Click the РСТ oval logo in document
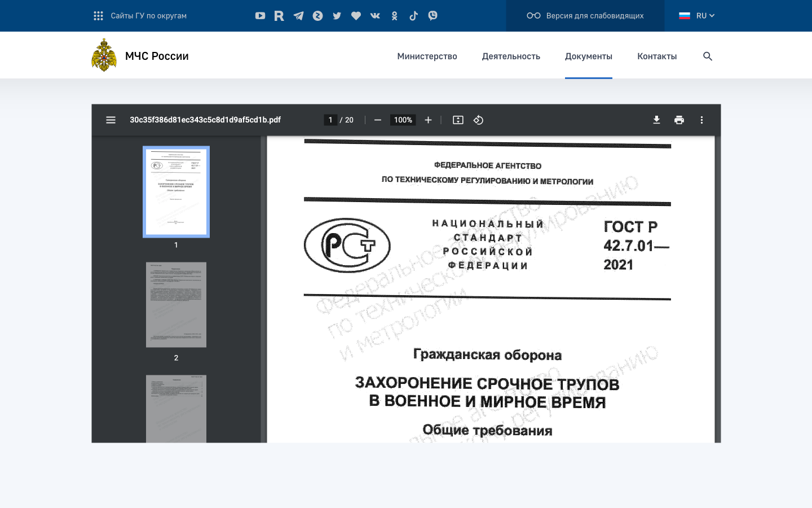812x508 pixels. click(x=347, y=246)
